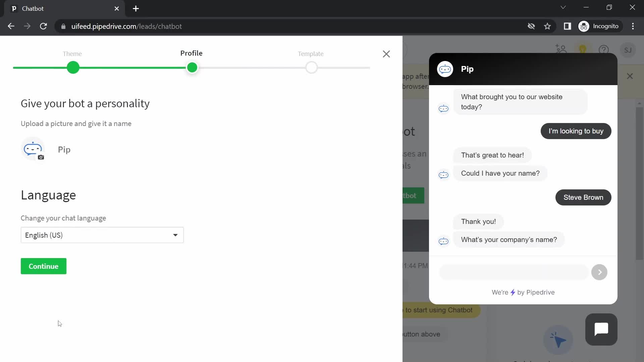Click the close X button on chatbot setup
644x362 pixels.
[x=386, y=54]
